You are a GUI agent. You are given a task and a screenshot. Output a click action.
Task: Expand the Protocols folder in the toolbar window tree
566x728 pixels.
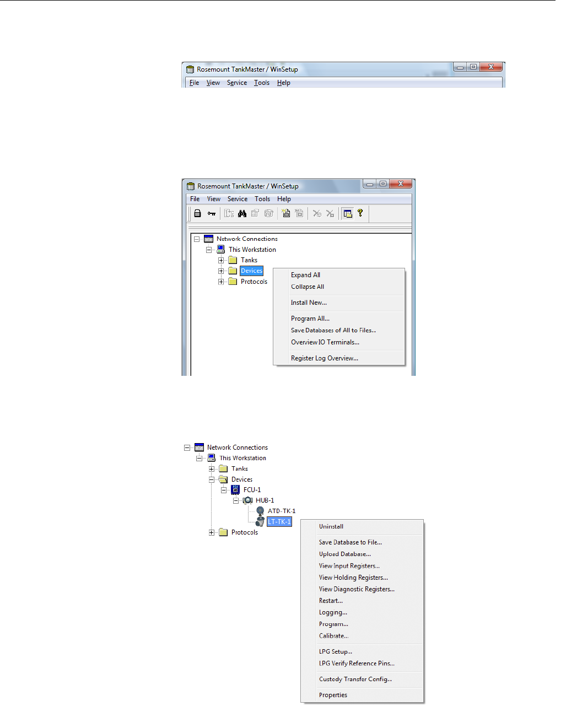221,282
